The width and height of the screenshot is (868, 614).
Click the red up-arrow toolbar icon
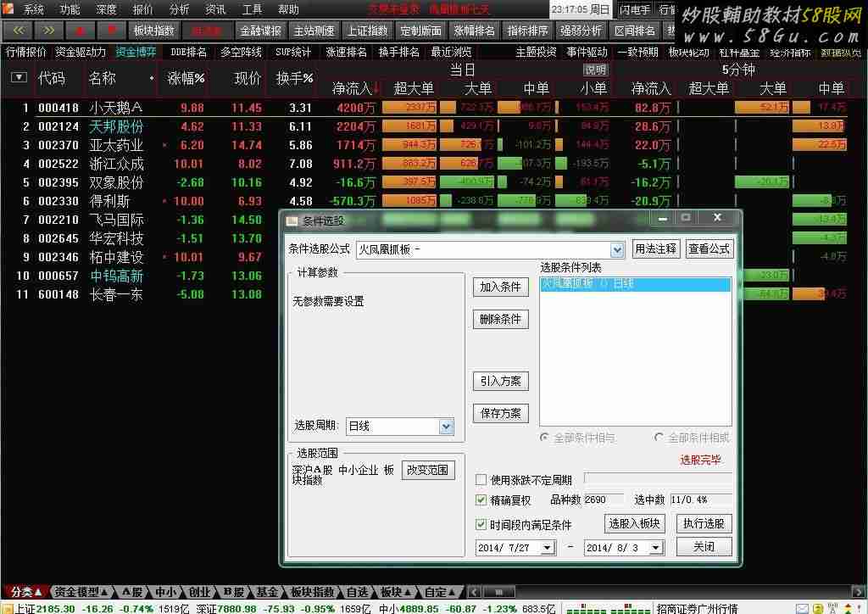[80, 31]
